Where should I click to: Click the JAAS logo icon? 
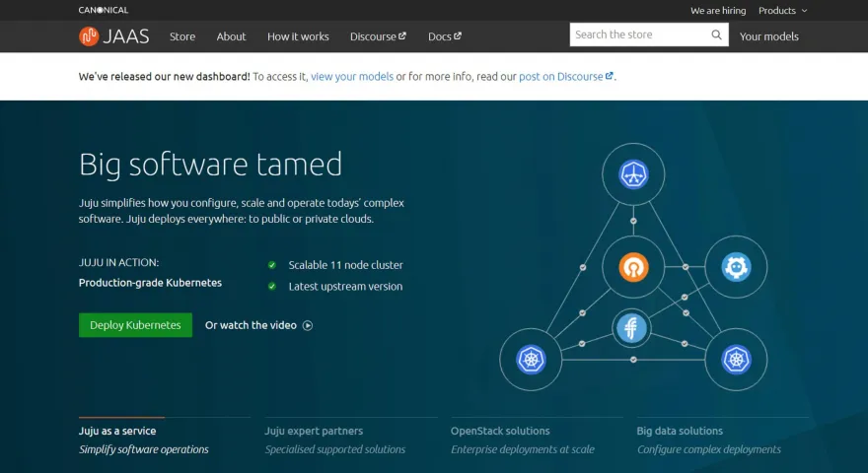pyautogui.click(x=89, y=36)
